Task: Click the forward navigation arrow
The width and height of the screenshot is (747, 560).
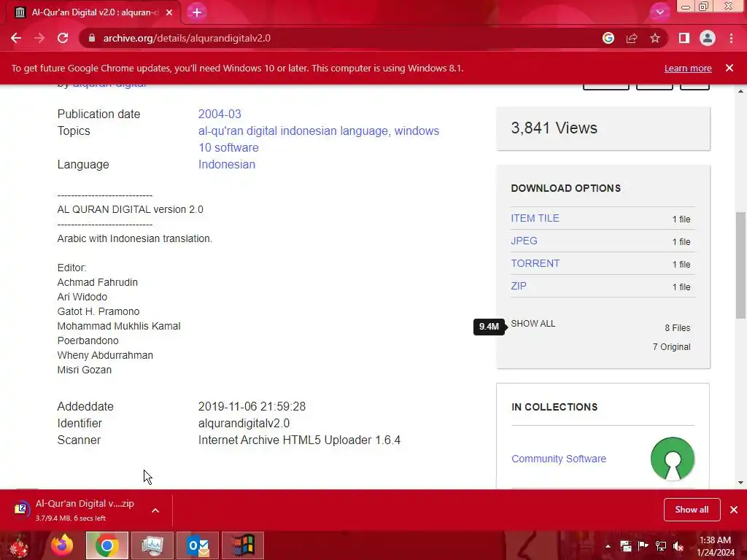Action: click(39, 38)
